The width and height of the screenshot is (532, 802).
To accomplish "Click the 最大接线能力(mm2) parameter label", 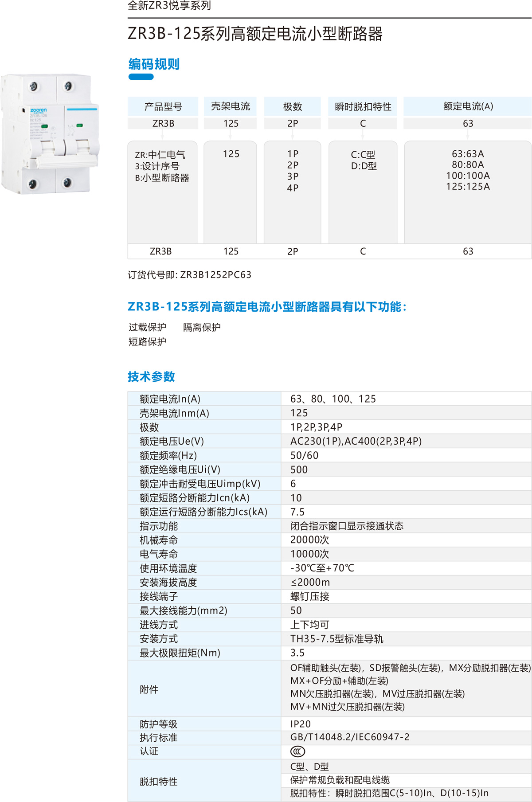I will (x=184, y=611).
